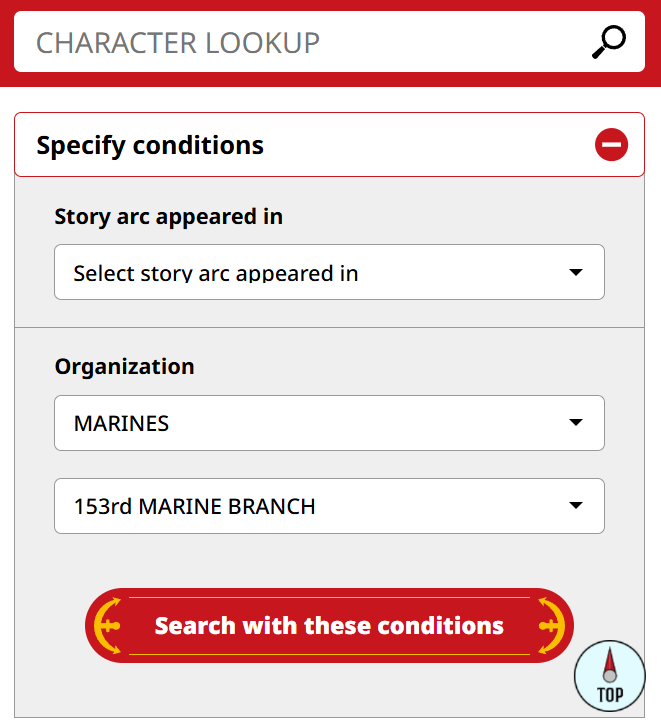Click the Organization label
The width and height of the screenshot is (661, 728).
point(124,366)
